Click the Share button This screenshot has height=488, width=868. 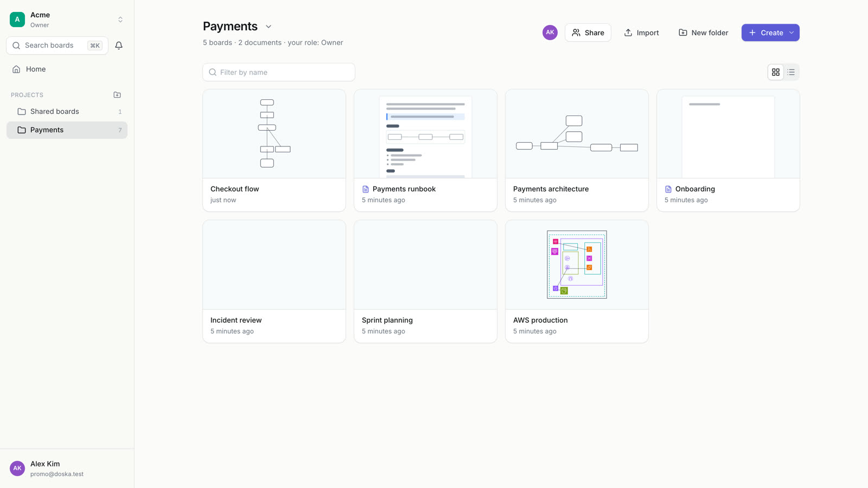[x=588, y=33]
